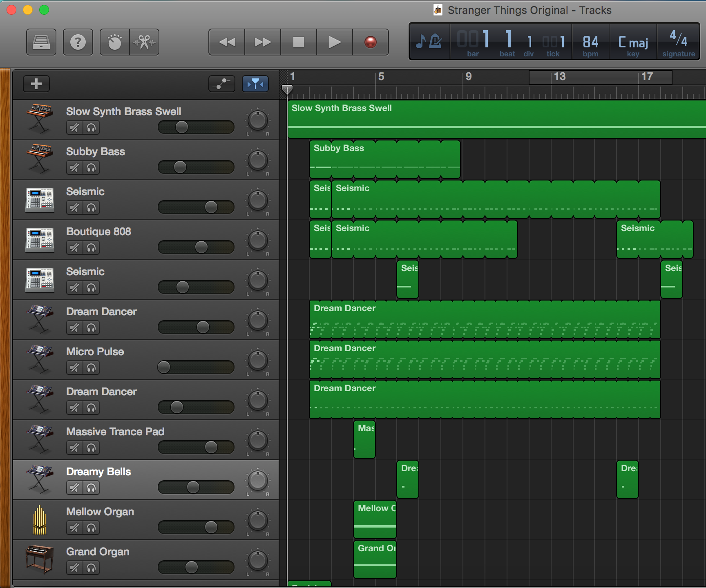This screenshot has width=706, height=588.
Task: Click the playhead marker at bar 1
Action: 287,89
